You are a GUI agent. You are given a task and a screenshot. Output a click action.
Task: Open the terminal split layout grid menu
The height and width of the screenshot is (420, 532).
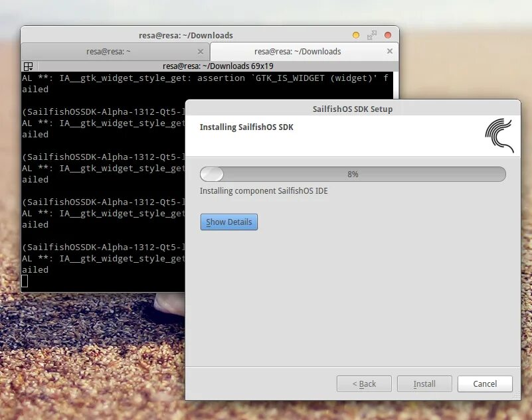28,66
